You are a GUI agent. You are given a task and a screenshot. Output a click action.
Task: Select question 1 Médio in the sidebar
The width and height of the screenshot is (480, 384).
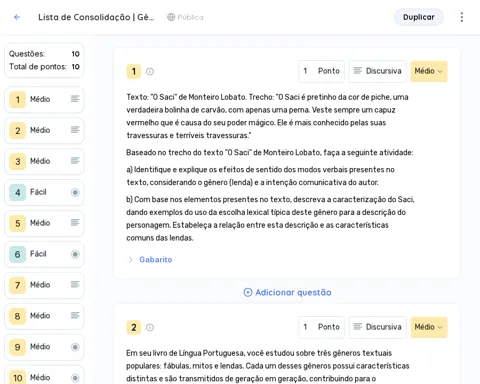tap(44, 99)
